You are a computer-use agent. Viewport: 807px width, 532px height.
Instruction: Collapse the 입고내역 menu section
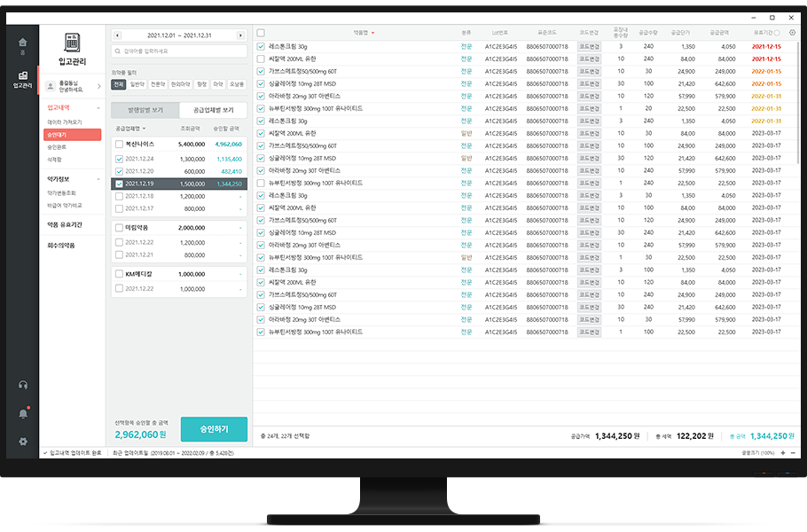click(x=98, y=108)
